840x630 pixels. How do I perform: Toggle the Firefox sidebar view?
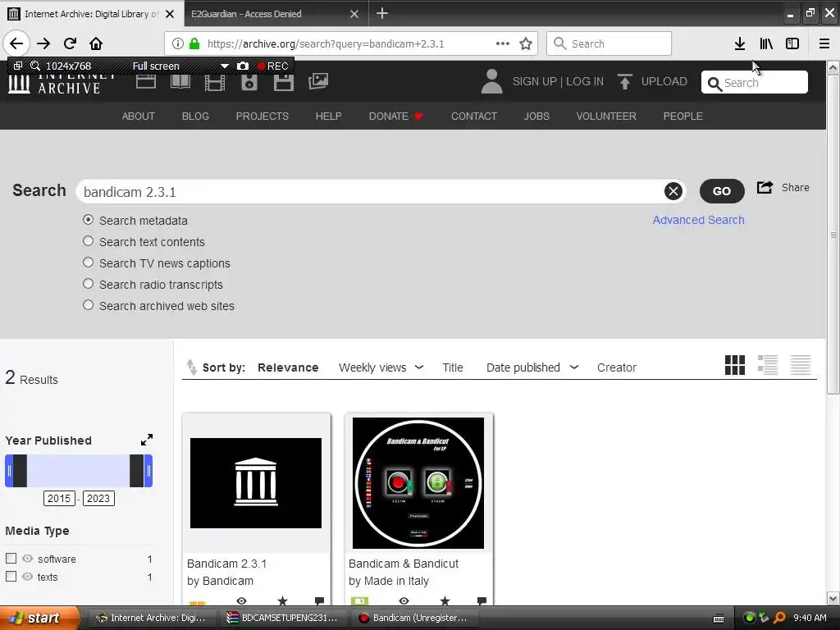(x=792, y=43)
